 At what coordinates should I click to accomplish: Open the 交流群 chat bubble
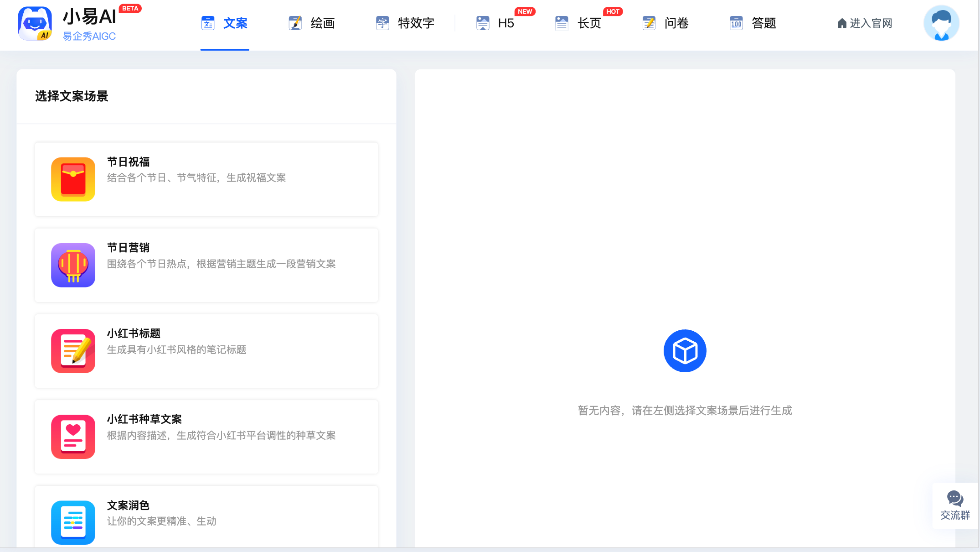[955, 505]
